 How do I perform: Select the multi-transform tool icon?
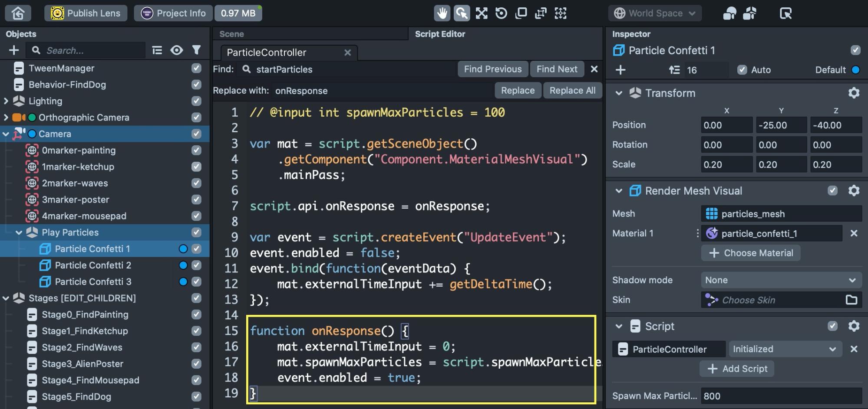(x=541, y=13)
